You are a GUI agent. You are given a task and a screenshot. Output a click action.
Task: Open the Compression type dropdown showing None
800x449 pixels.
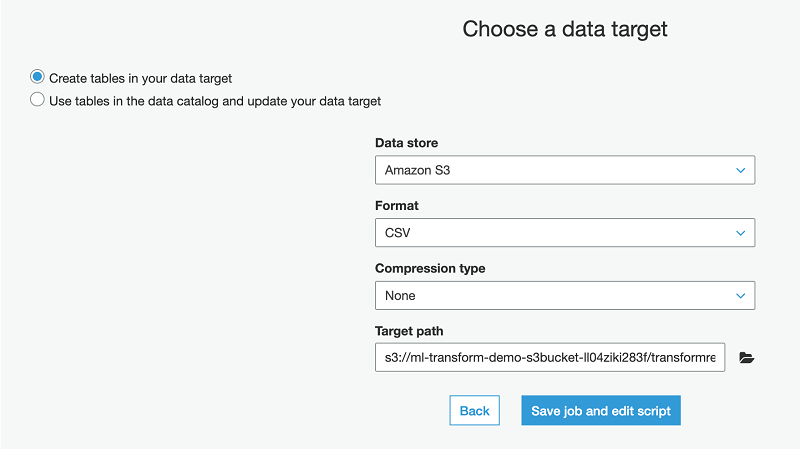(564, 295)
